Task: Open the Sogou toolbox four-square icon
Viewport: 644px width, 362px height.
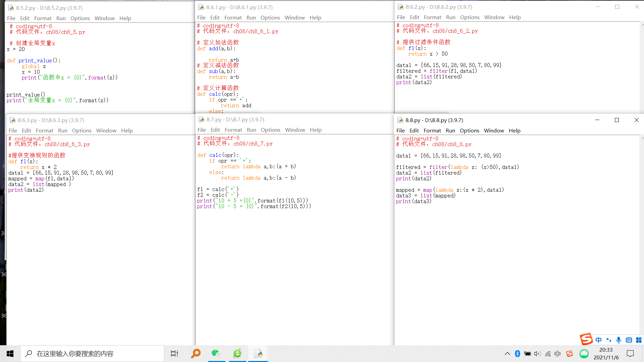Action: (x=639, y=340)
